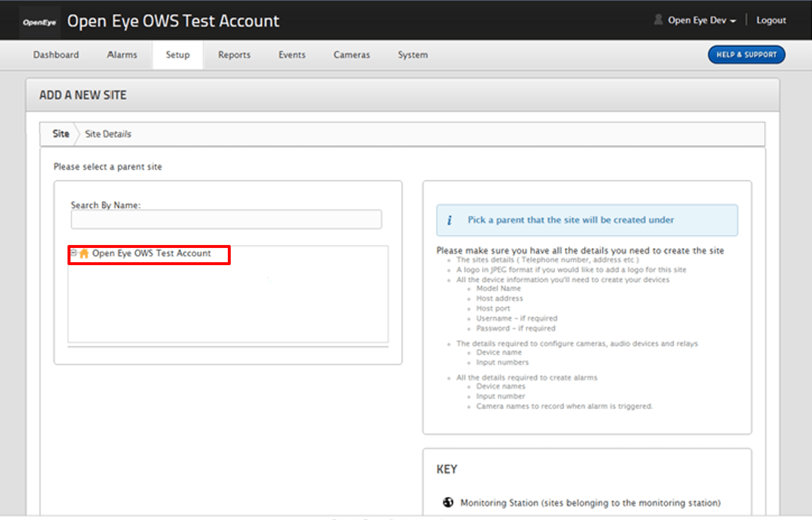The image size is (812, 520).
Task: Switch to the Setup tab
Action: pyautogui.click(x=178, y=55)
